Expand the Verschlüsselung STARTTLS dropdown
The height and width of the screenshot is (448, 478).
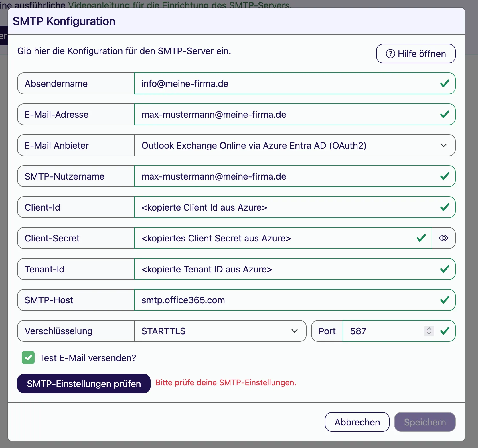(x=220, y=331)
